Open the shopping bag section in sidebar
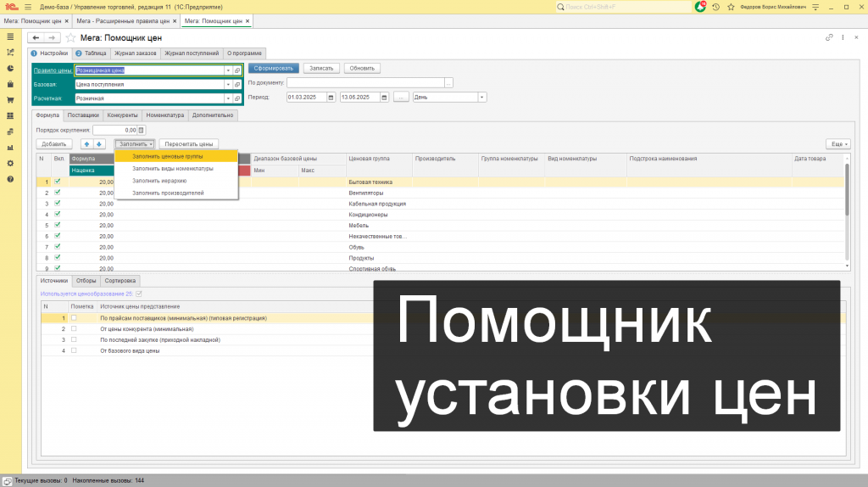Screen dimensions: 868x487 click(x=10, y=84)
